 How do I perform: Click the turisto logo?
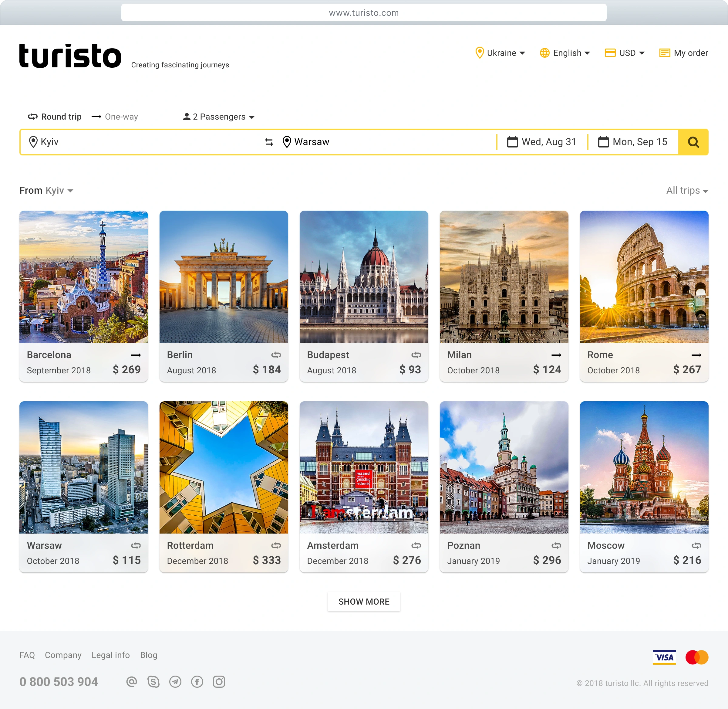tap(70, 56)
